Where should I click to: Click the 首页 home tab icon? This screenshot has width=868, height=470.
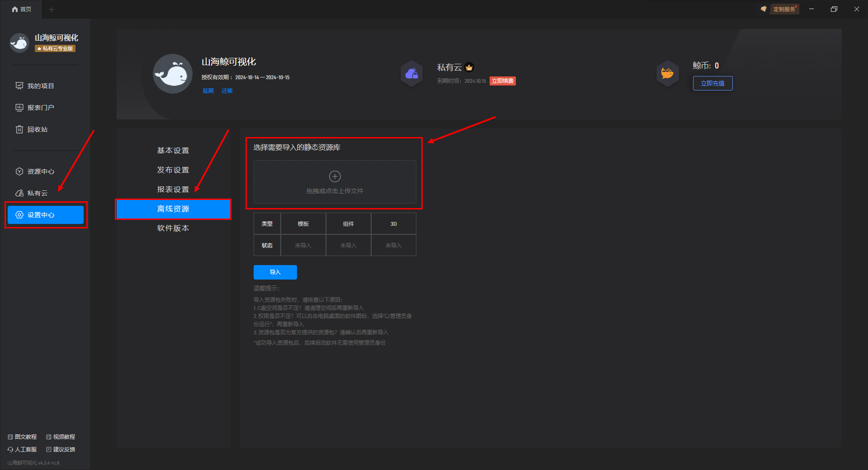15,9
